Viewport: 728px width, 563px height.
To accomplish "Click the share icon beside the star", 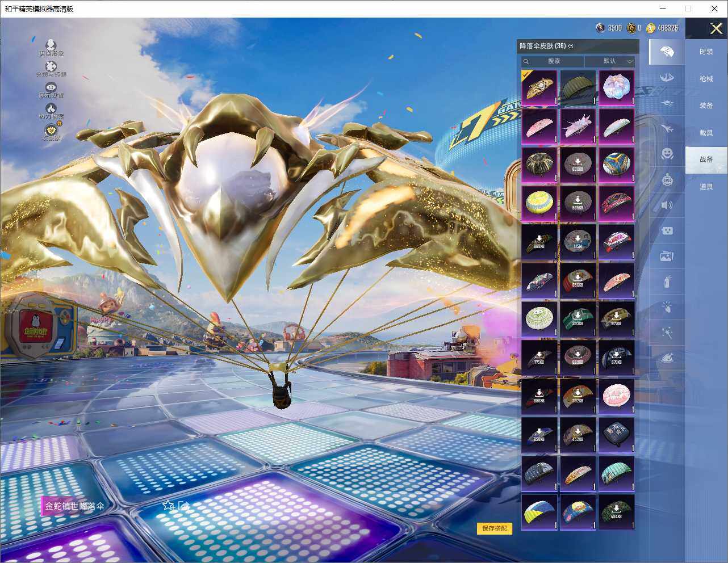I will tap(183, 505).
